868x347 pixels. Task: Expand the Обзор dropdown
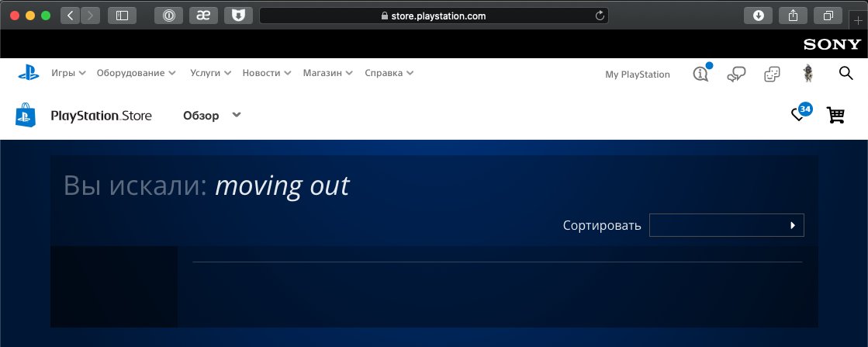[x=212, y=116]
